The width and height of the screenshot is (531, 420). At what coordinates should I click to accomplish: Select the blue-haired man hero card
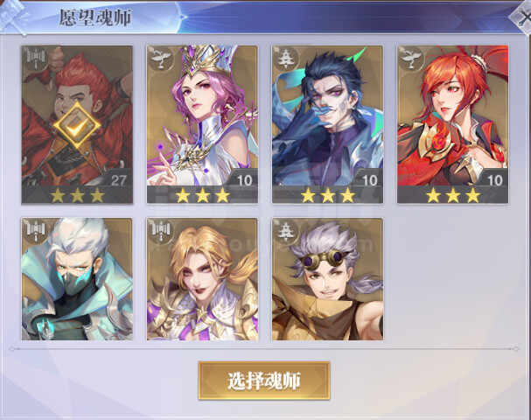[x=327, y=124]
